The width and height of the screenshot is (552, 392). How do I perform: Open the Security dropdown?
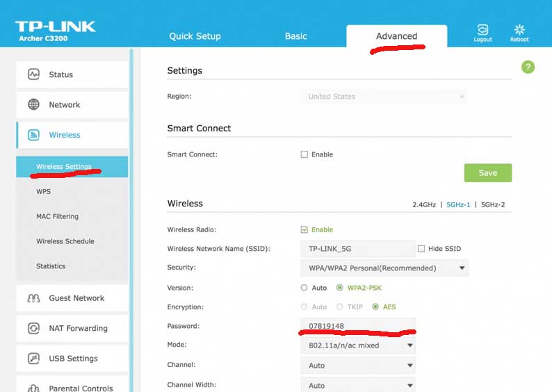[x=384, y=268]
